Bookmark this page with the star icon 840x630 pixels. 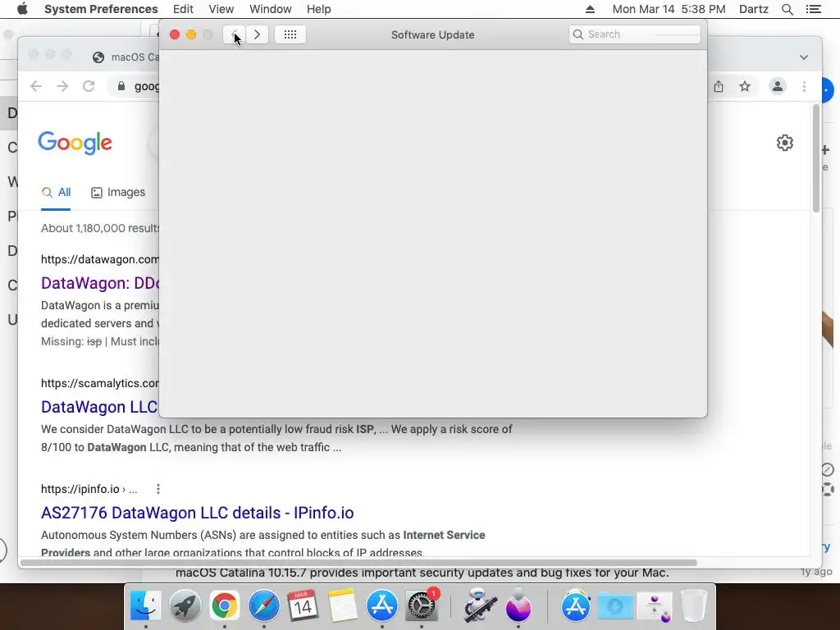(745, 86)
